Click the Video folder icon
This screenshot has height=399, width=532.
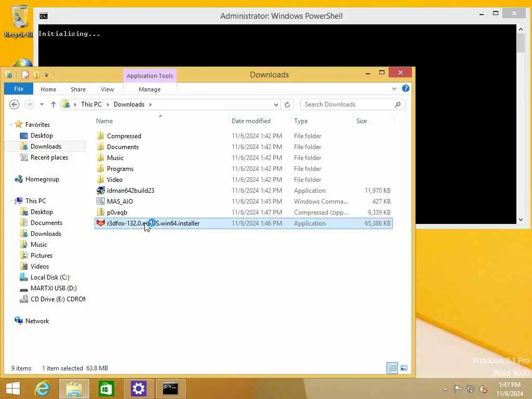[x=100, y=179]
